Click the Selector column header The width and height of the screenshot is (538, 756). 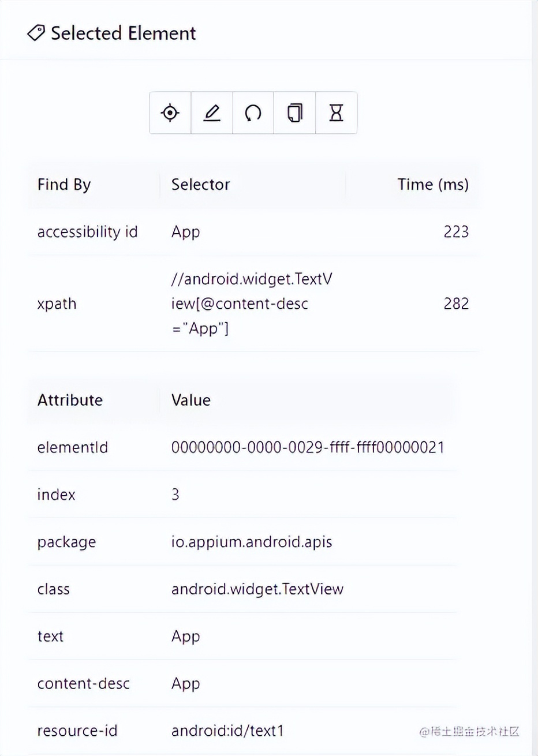tap(200, 185)
